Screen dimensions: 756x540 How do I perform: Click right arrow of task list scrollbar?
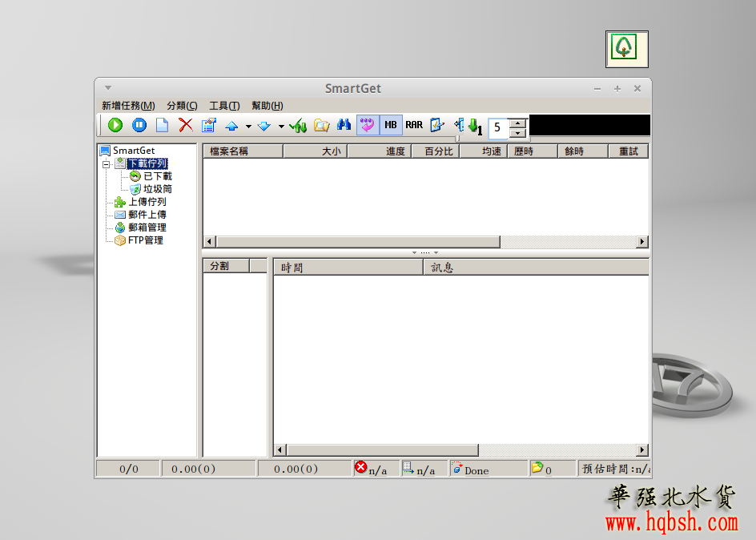(641, 241)
